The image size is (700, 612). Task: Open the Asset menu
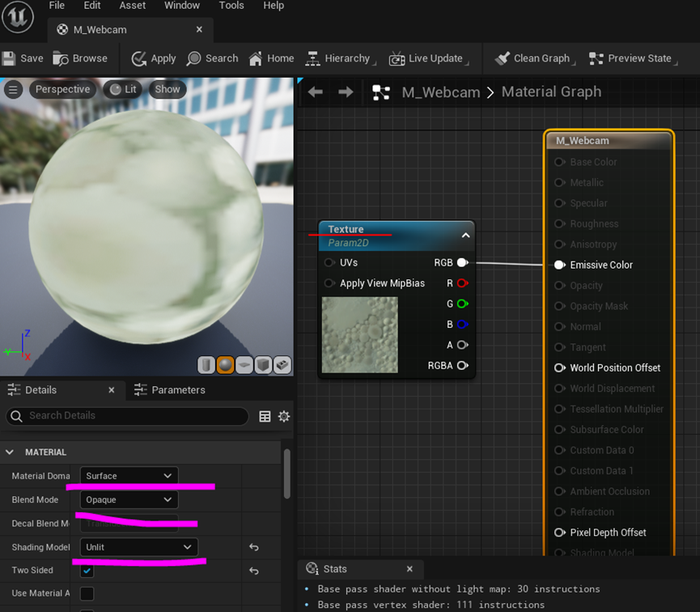click(132, 6)
